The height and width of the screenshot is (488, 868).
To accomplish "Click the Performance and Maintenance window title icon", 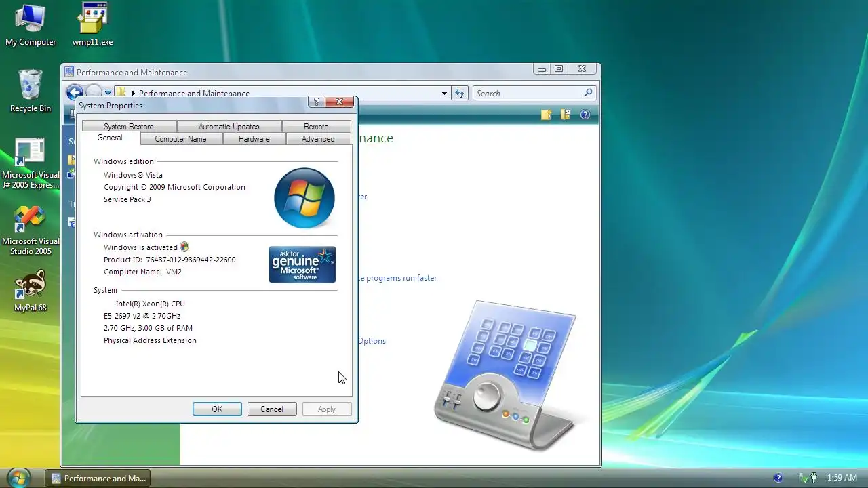I will 69,72.
